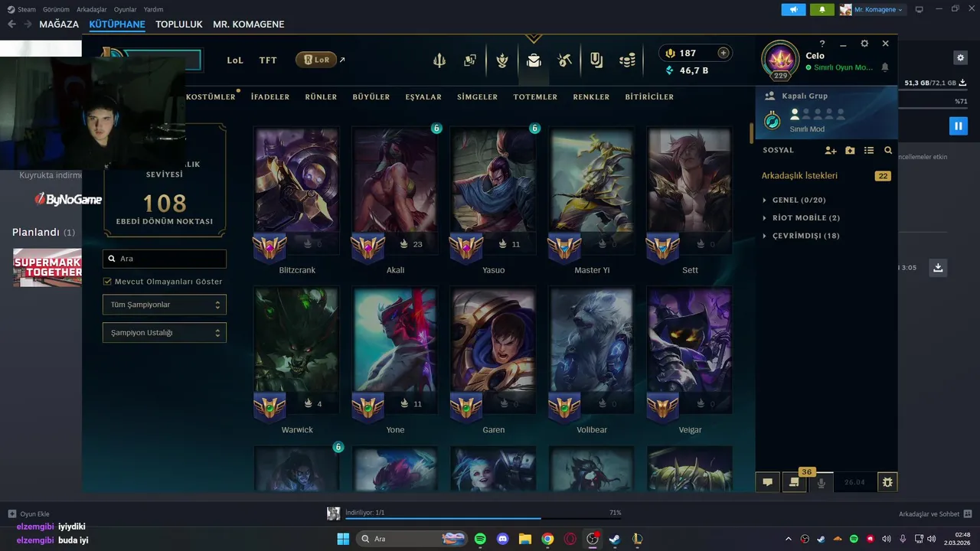Toggle the microphone mute button in League
The height and width of the screenshot is (551, 980).
(821, 482)
